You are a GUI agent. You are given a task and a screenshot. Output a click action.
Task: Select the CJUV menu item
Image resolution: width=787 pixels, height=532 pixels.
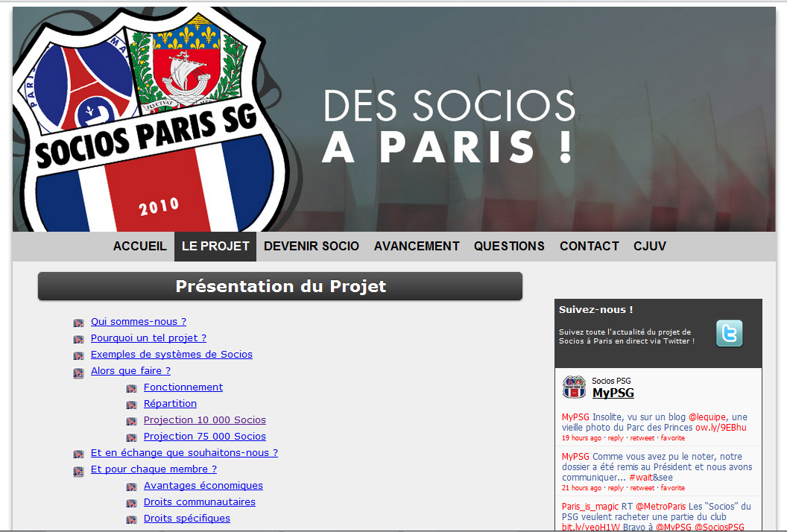[x=649, y=247]
